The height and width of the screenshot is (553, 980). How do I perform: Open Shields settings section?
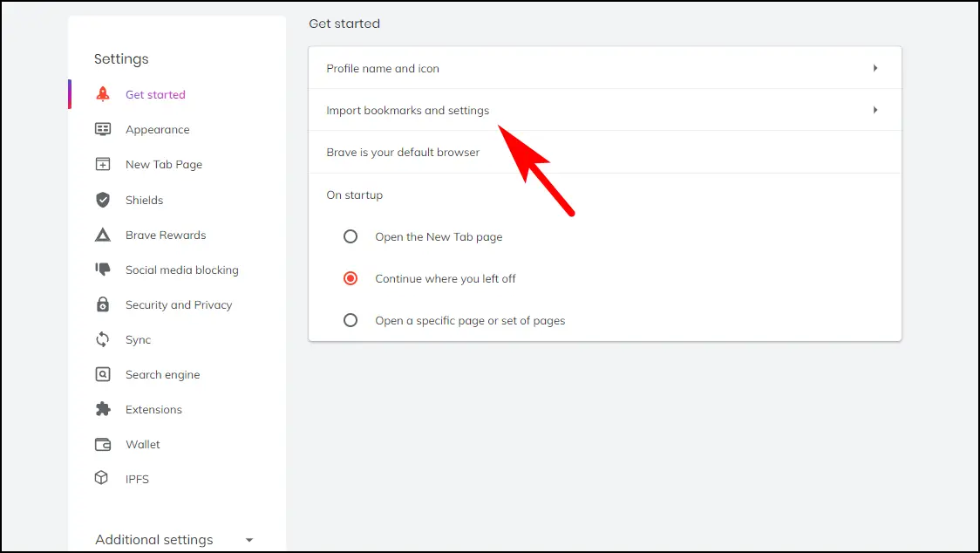(145, 201)
